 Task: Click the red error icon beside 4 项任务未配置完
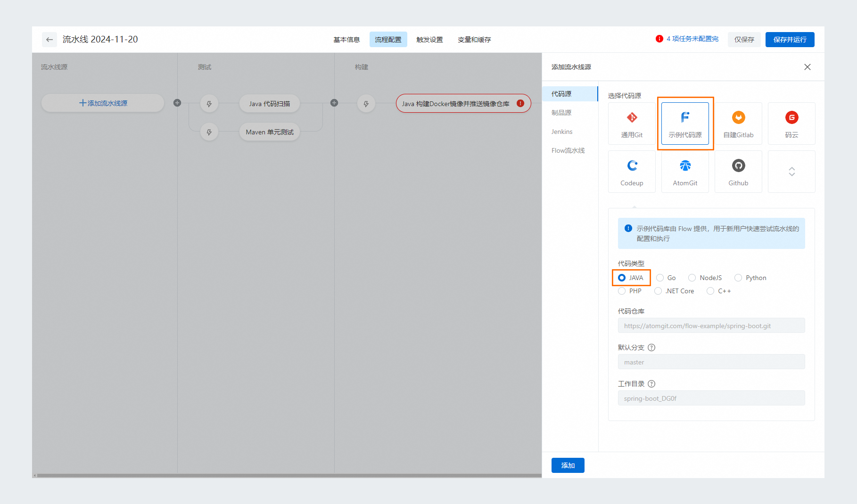[659, 39]
